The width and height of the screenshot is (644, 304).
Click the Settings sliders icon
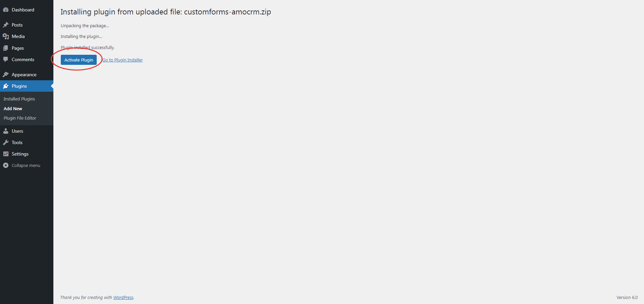6,154
